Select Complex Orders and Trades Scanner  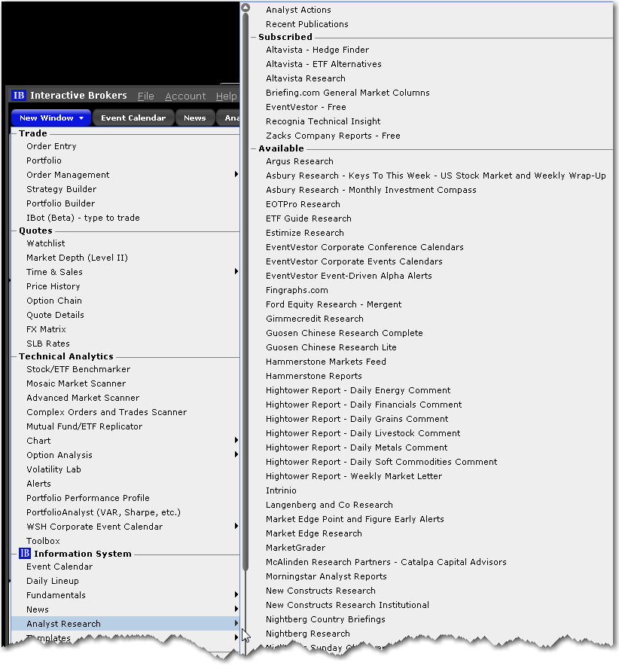[107, 412]
